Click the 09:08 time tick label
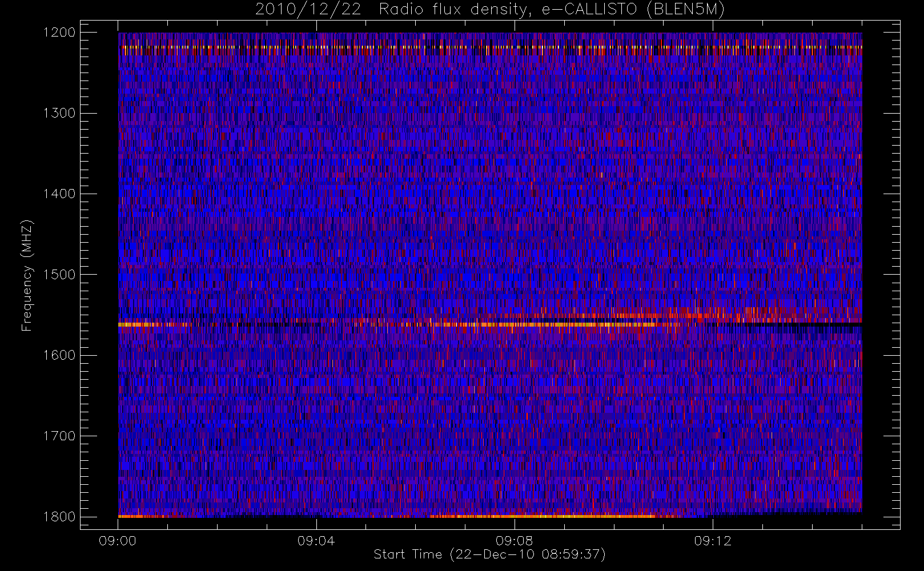 pyautogui.click(x=514, y=541)
